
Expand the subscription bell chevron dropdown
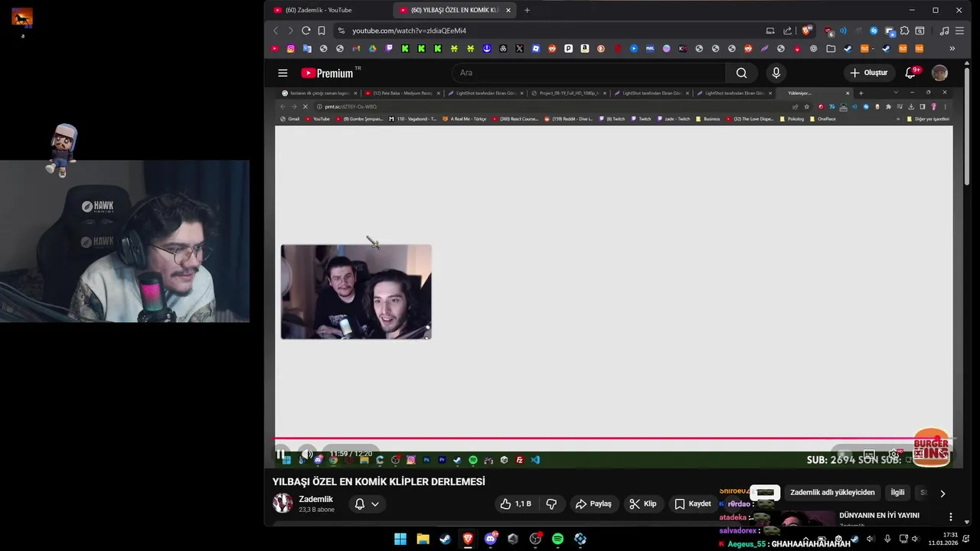(375, 504)
